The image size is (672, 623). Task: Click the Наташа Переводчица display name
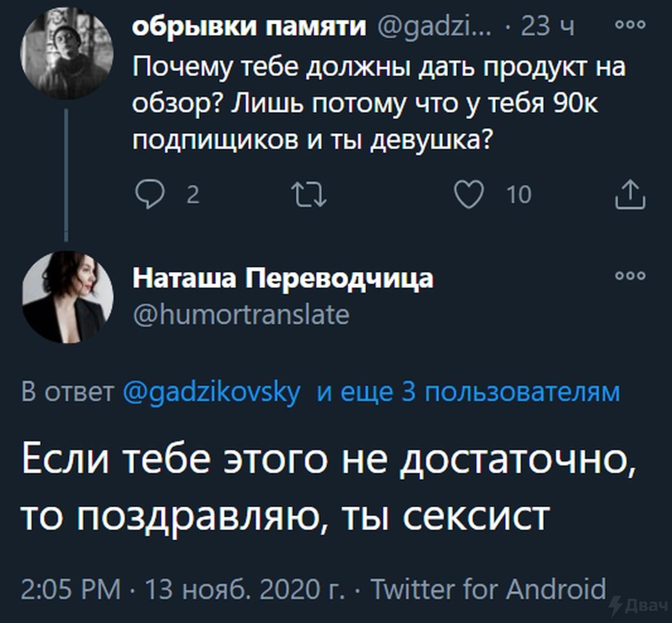coord(283,278)
